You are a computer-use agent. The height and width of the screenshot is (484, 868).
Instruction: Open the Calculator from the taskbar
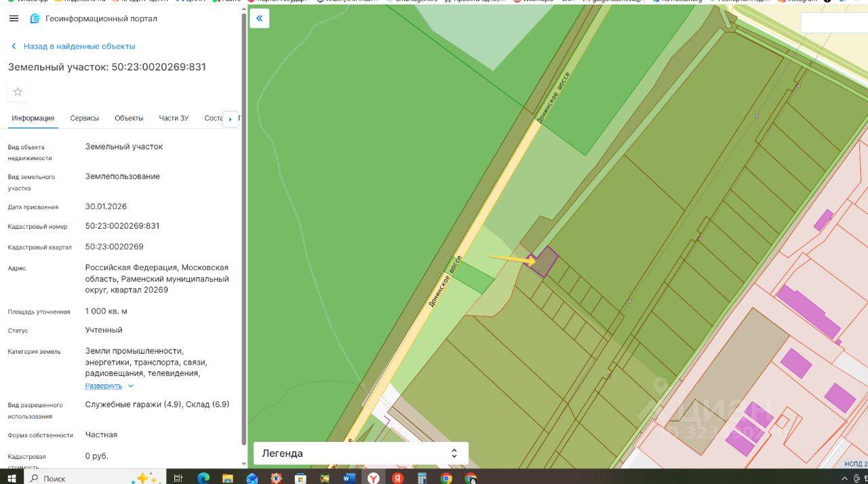click(x=422, y=478)
